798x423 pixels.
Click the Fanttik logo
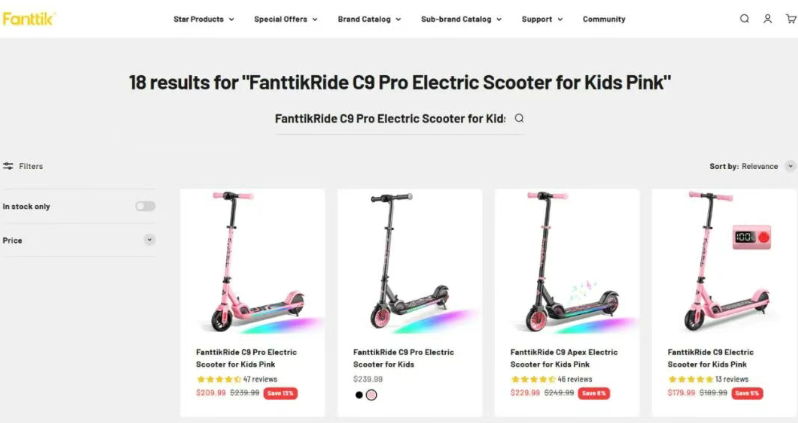(29, 18)
